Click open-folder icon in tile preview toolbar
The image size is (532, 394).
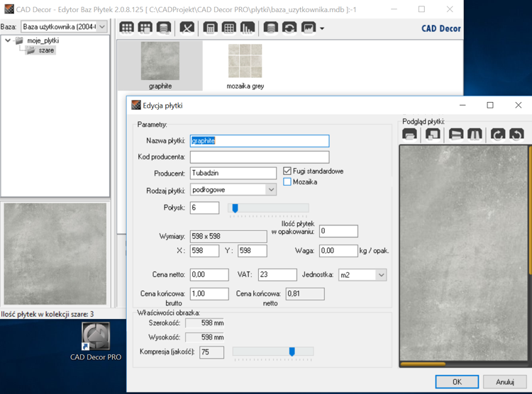pyautogui.click(x=409, y=134)
